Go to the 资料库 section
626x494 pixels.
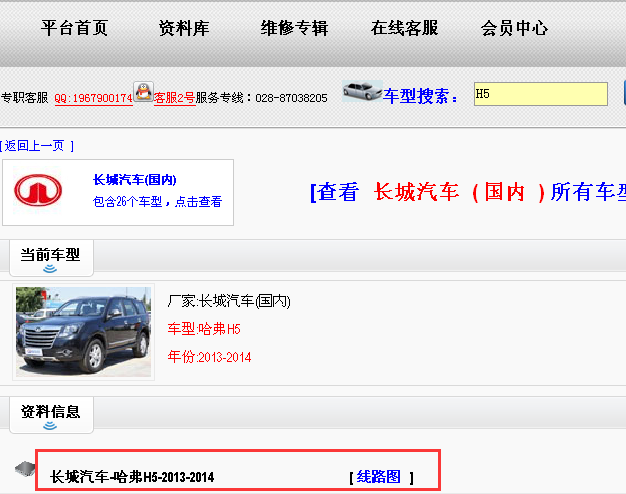(x=184, y=28)
